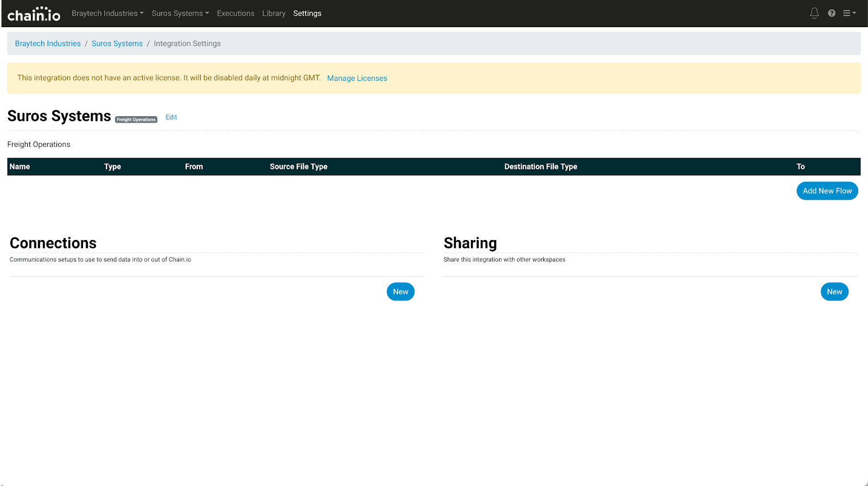Click the Source File Type column header
The width and height of the screenshot is (868, 486).
coord(298,167)
